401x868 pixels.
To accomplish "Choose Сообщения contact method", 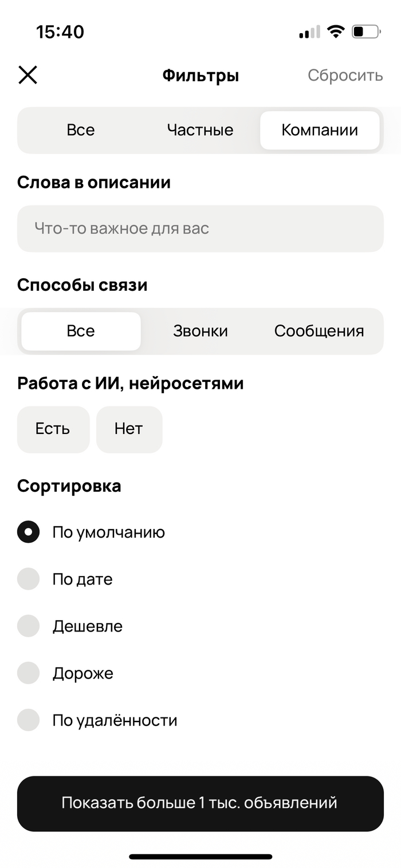I will [x=319, y=331].
